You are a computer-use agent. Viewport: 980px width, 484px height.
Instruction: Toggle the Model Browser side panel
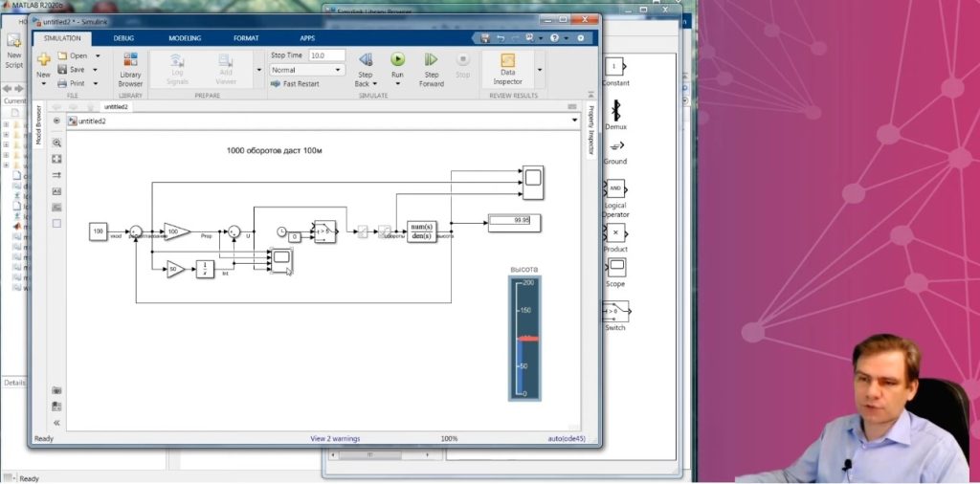tap(38, 125)
